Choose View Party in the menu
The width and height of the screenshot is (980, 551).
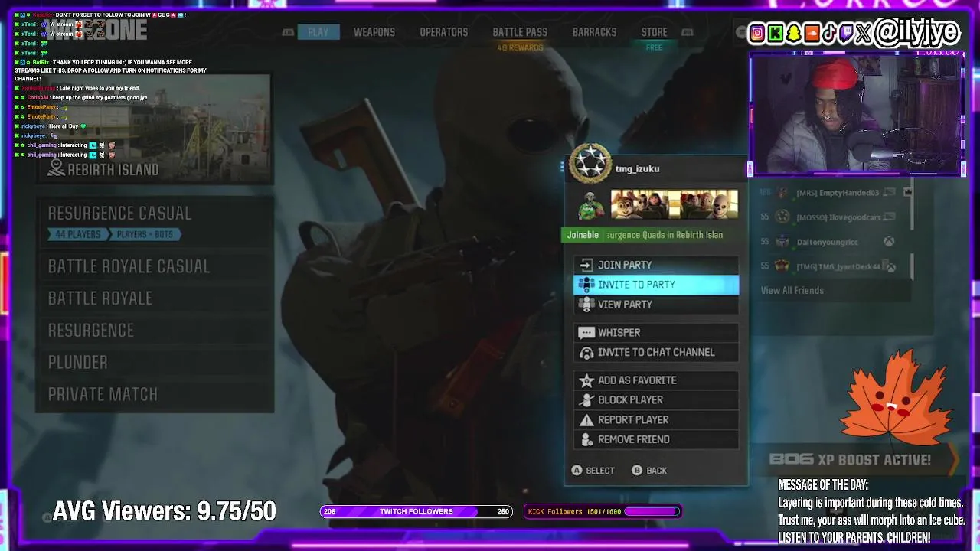point(656,304)
